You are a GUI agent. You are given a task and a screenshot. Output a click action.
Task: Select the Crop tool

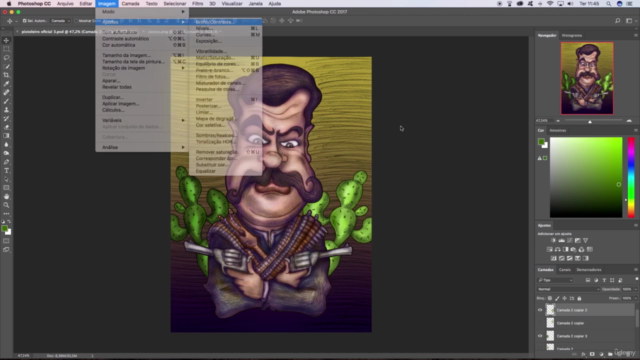click(x=6, y=75)
